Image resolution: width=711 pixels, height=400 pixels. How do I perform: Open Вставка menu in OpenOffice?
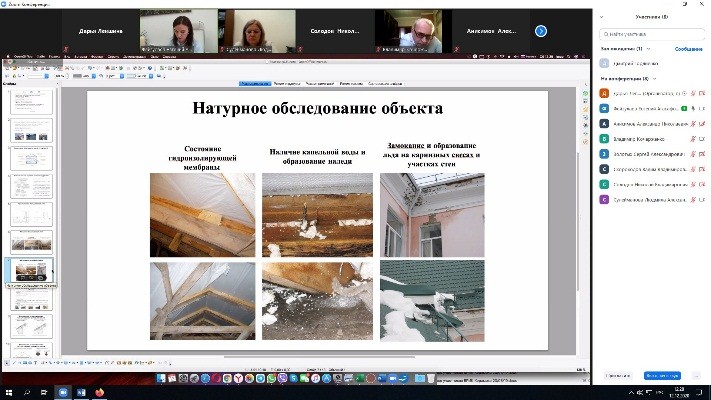click(x=80, y=57)
